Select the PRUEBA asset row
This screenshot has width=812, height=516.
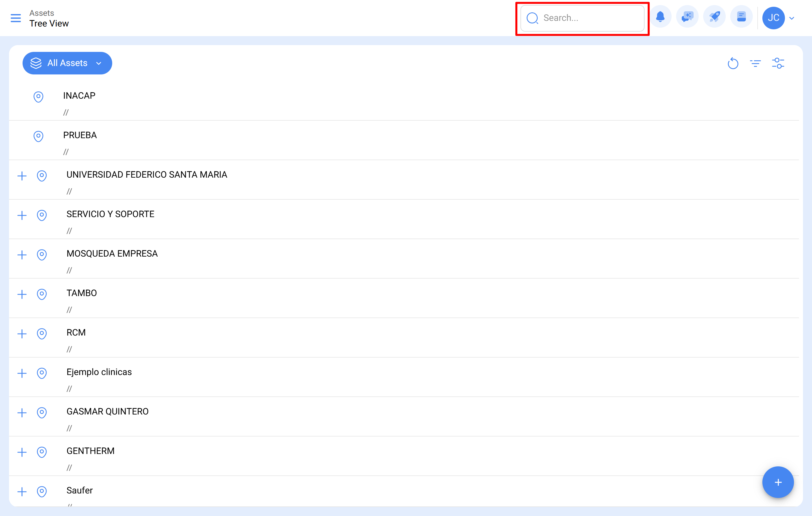[80, 135]
